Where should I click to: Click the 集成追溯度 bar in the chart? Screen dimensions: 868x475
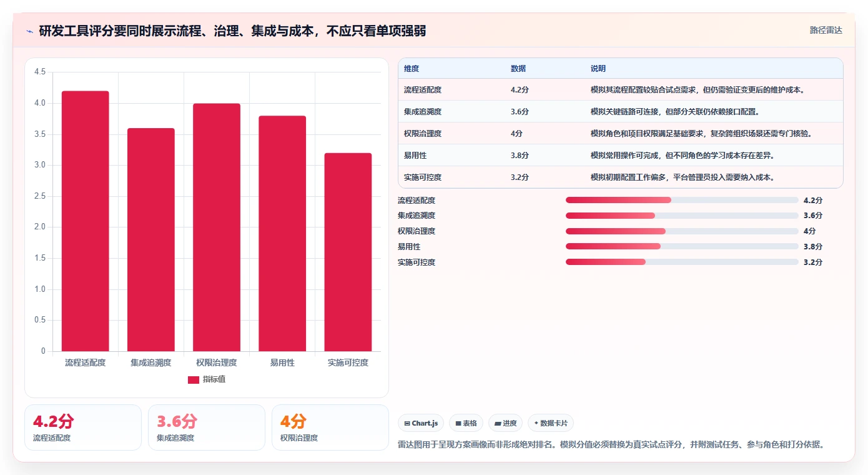point(151,240)
